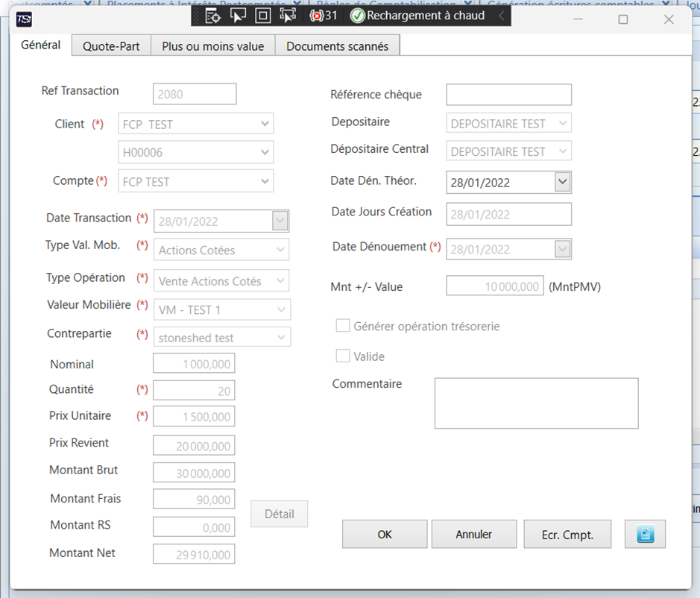Check the Générer opération trésorerie box
The image size is (700, 598).
pyautogui.click(x=343, y=326)
